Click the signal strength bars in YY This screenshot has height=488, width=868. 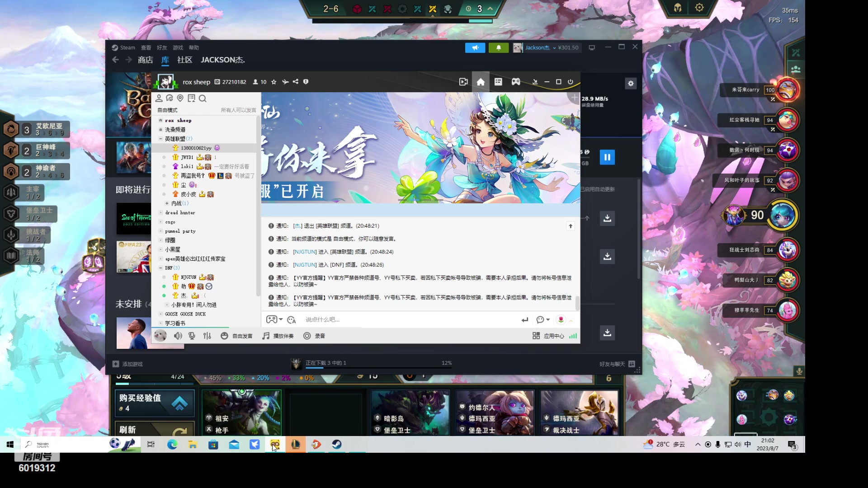[573, 336]
